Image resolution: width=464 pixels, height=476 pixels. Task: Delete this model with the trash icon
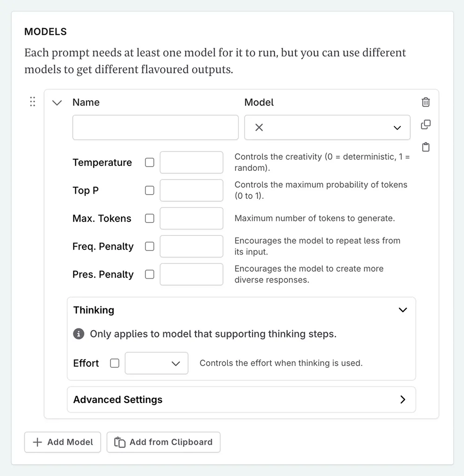pos(425,102)
